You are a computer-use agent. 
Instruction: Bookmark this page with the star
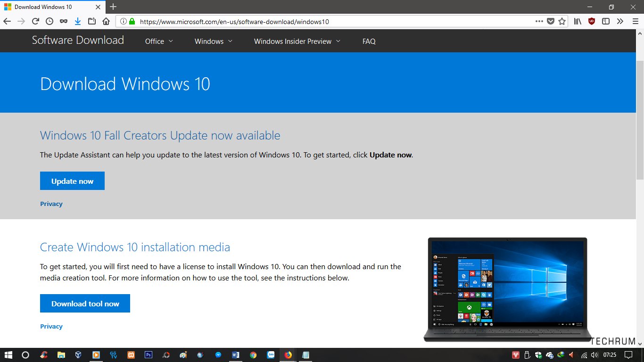(562, 21)
